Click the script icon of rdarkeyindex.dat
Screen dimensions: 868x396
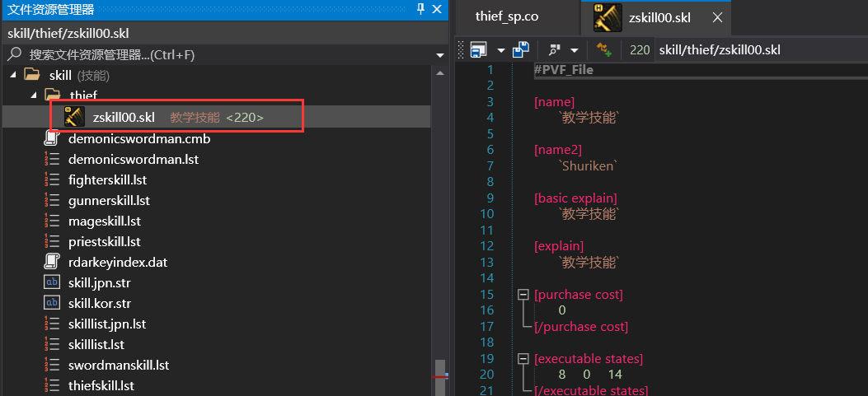pyautogui.click(x=51, y=262)
